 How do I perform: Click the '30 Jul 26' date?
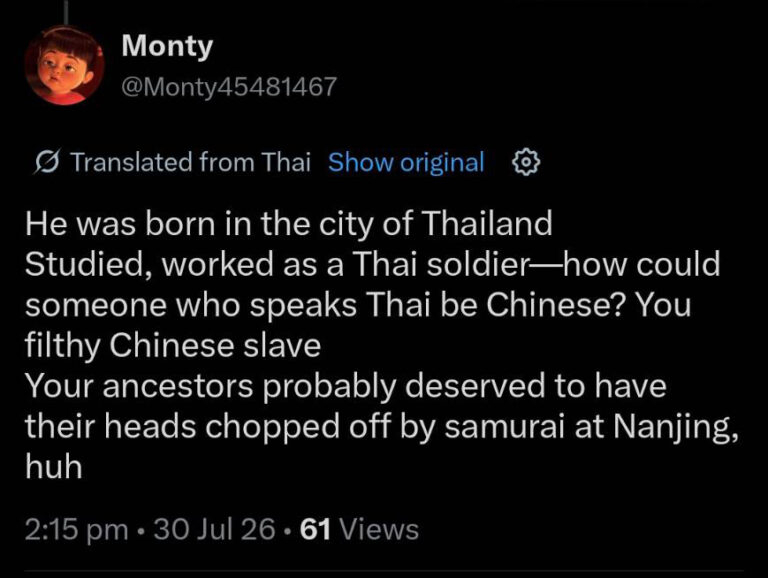click(215, 530)
